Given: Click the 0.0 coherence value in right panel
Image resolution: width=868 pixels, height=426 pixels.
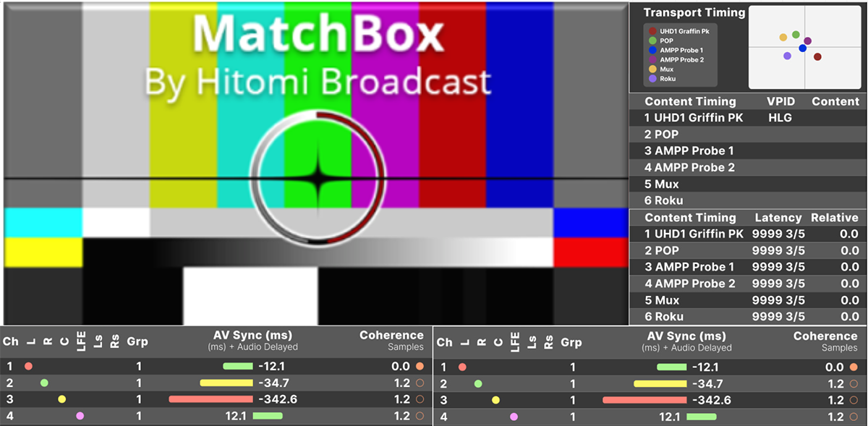Looking at the screenshot, I should click(x=835, y=367).
